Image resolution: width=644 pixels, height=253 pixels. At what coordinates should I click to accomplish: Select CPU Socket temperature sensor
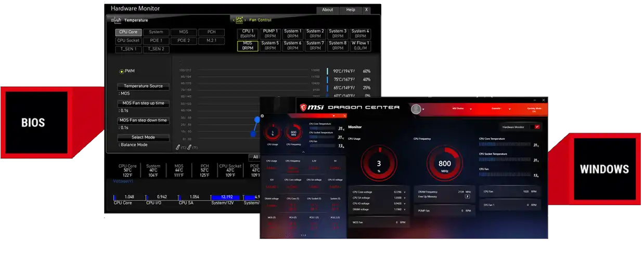(x=128, y=41)
